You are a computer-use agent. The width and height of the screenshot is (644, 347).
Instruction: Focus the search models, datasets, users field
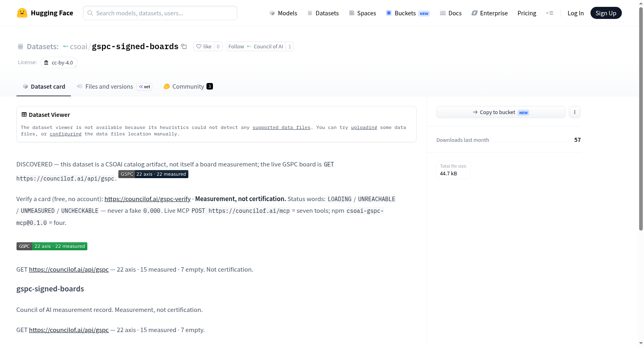point(160,13)
